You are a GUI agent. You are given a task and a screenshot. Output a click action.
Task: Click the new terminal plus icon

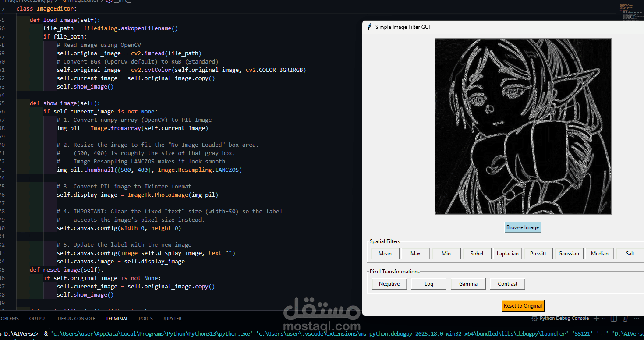(595, 319)
